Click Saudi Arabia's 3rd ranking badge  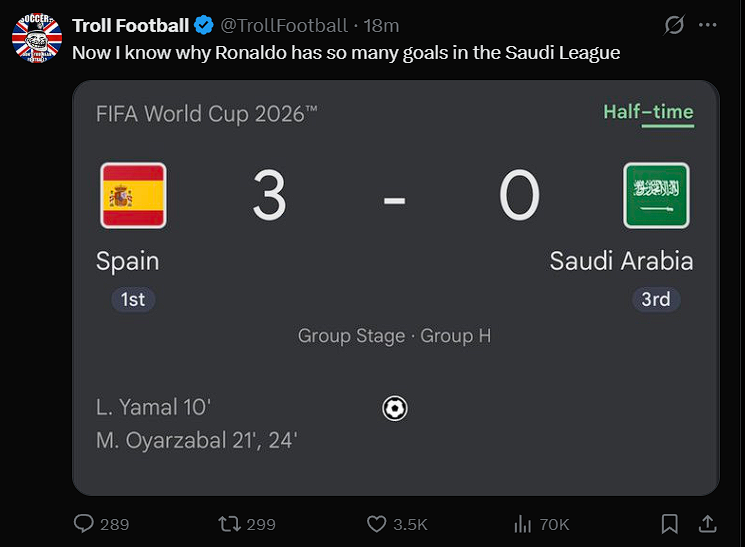click(x=656, y=299)
